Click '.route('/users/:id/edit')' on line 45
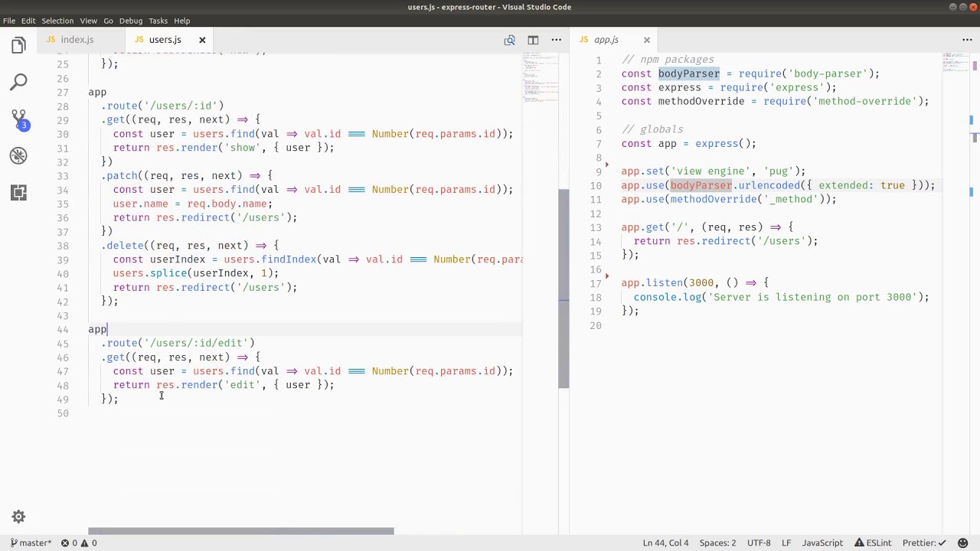 (x=178, y=343)
